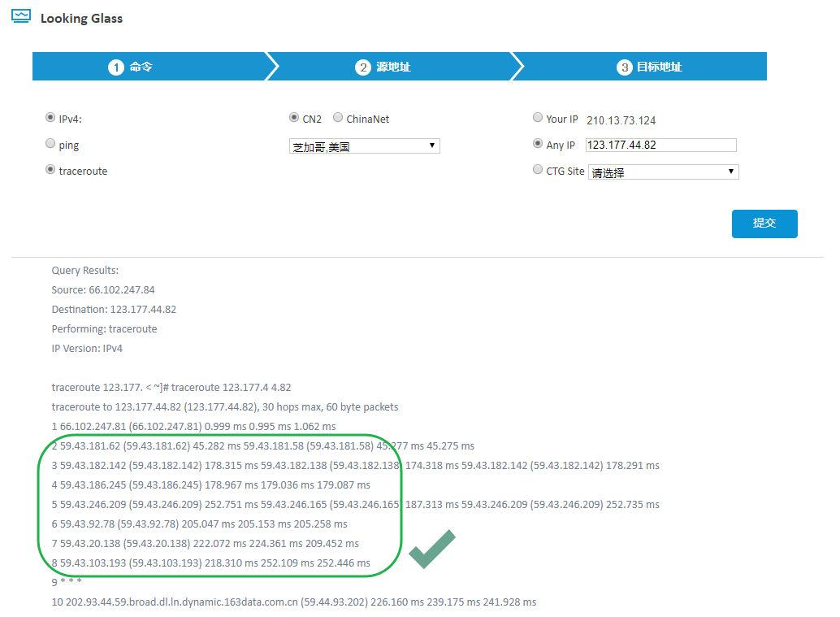Open the 命令 step tab
Screen dimensions: 840x617
[x=141, y=67]
